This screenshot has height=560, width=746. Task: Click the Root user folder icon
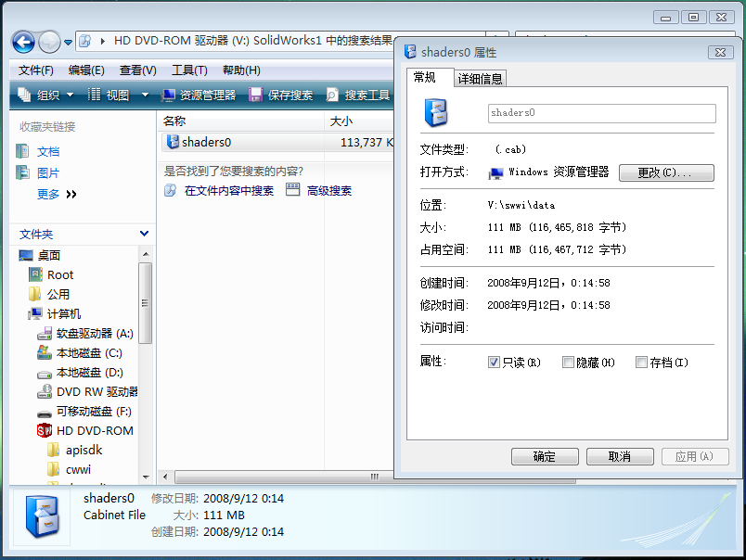(x=35, y=274)
